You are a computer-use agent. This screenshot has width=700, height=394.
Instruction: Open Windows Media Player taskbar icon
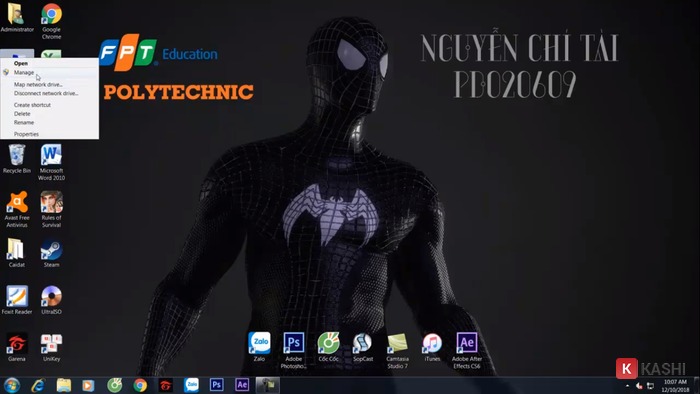(88, 385)
